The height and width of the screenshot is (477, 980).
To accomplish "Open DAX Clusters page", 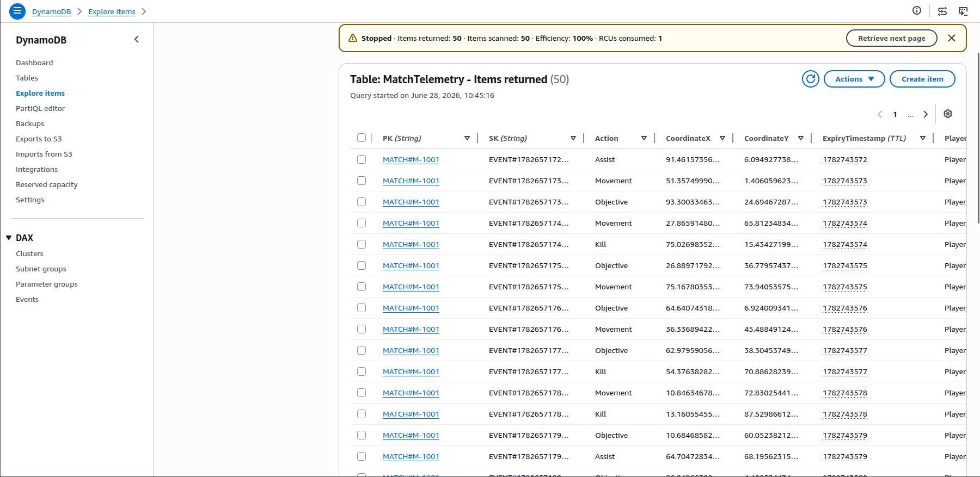I will (29, 253).
